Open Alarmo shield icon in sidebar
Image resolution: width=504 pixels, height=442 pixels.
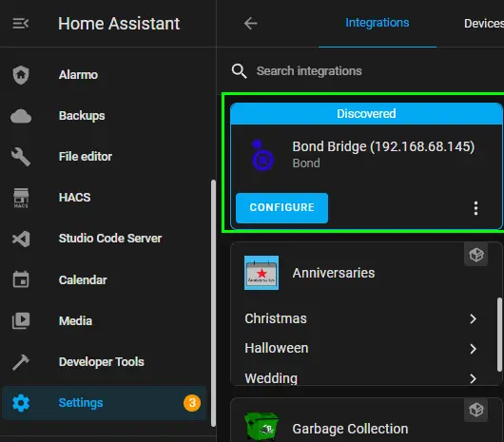point(21,75)
